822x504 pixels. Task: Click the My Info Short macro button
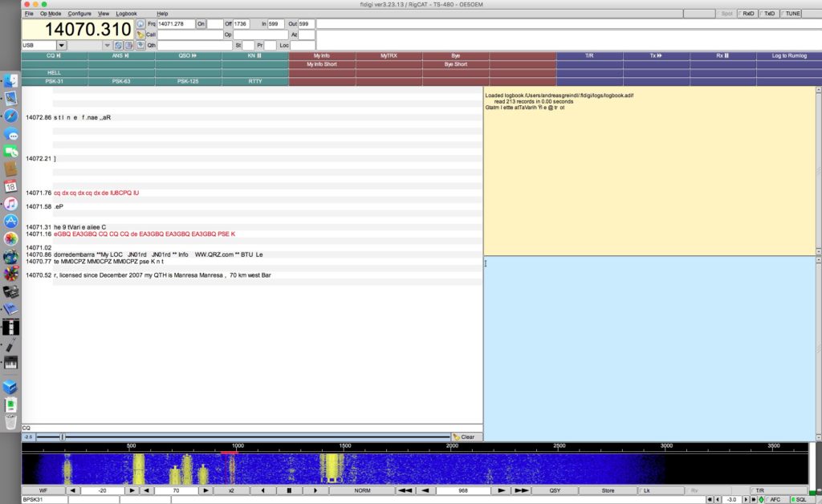pyautogui.click(x=322, y=64)
